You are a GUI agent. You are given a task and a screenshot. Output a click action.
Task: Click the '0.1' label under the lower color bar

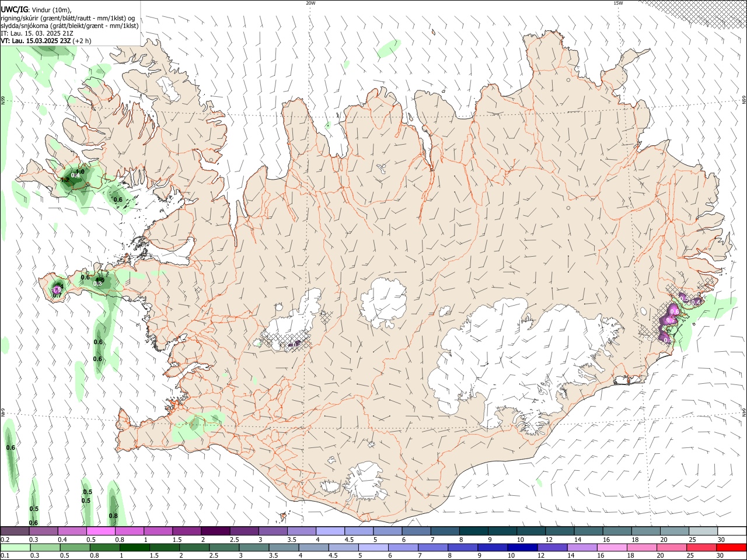pyautogui.click(x=5, y=556)
